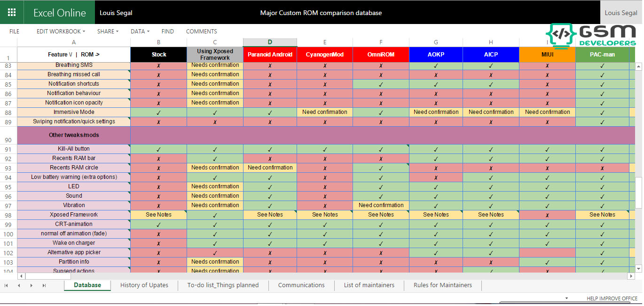Expand the EDIT WORKBOOK dropdown
This screenshot has height=306, width=644.
click(x=61, y=32)
